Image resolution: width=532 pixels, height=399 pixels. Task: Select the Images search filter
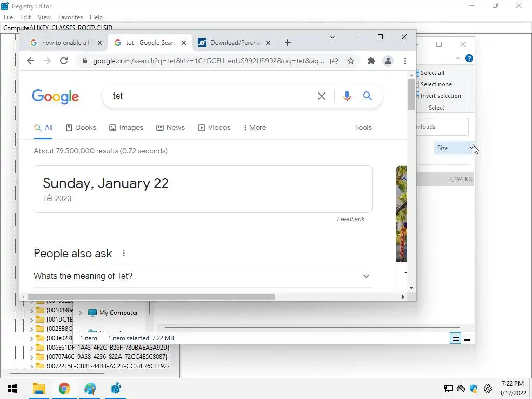click(126, 128)
